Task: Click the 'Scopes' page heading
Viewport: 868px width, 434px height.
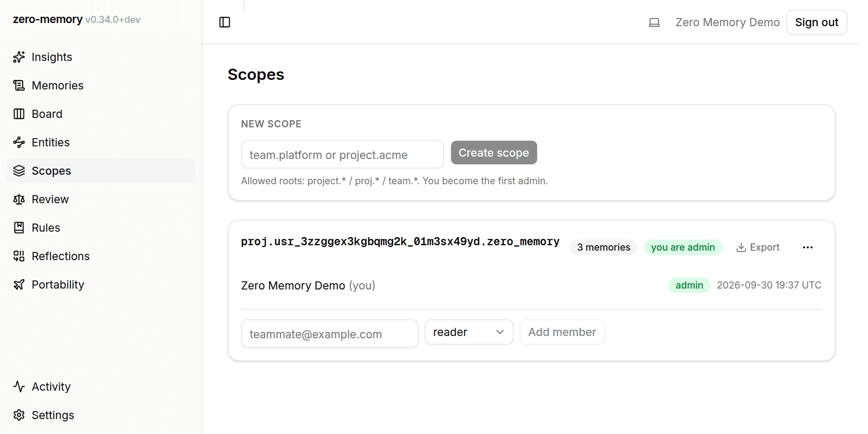Action: tap(256, 75)
